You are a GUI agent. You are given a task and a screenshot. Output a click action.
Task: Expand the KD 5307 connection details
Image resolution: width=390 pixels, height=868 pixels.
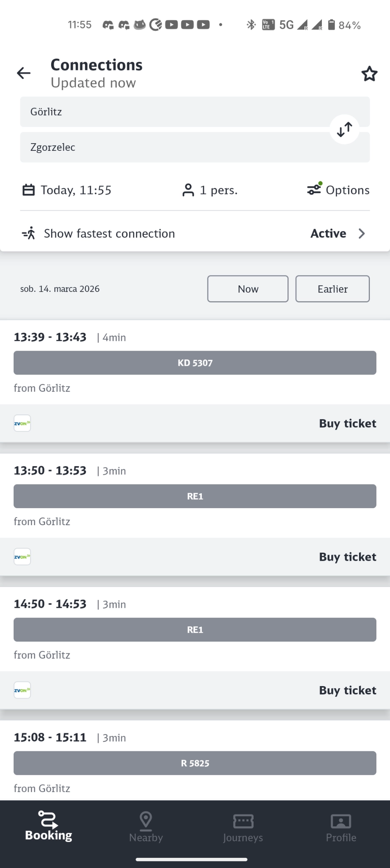point(195,363)
